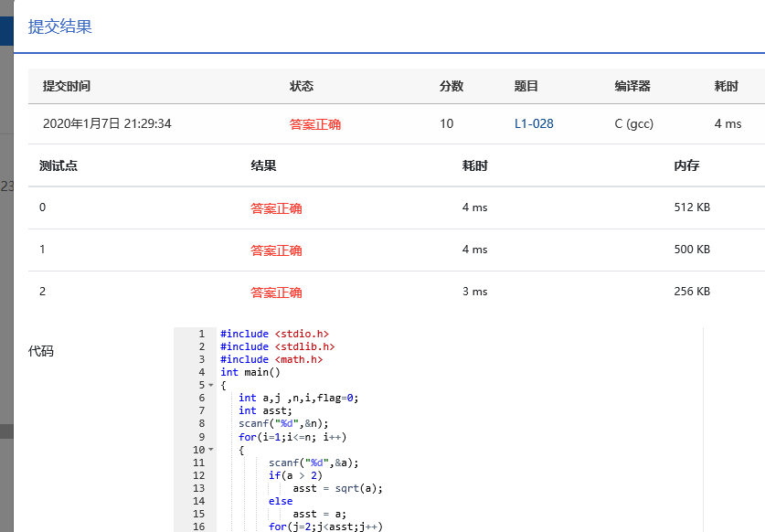Click the red 答案正确 status in the submission row
Viewport: 765px width, 532px height.
(x=315, y=124)
